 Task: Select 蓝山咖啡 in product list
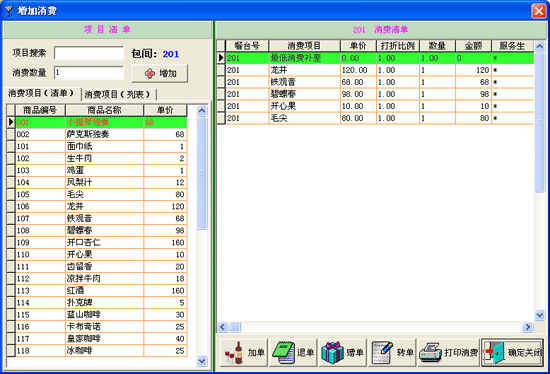pyautogui.click(x=96, y=315)
